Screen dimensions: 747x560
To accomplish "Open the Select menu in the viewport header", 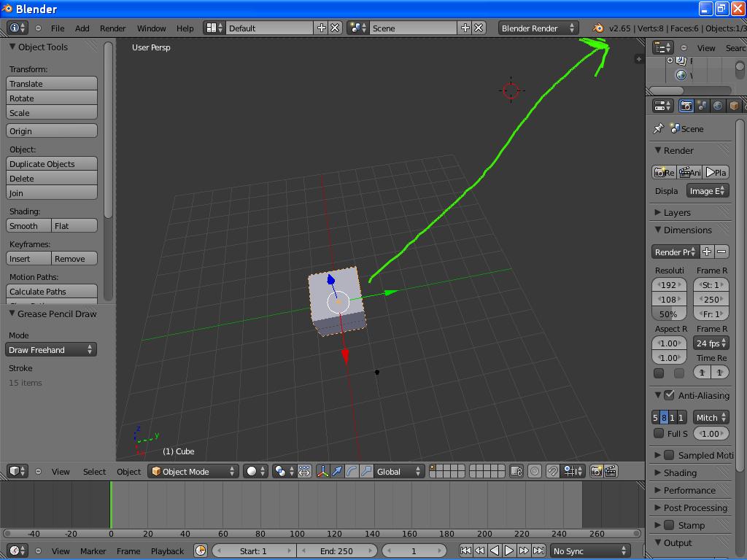I will click(x=93, y=471).
